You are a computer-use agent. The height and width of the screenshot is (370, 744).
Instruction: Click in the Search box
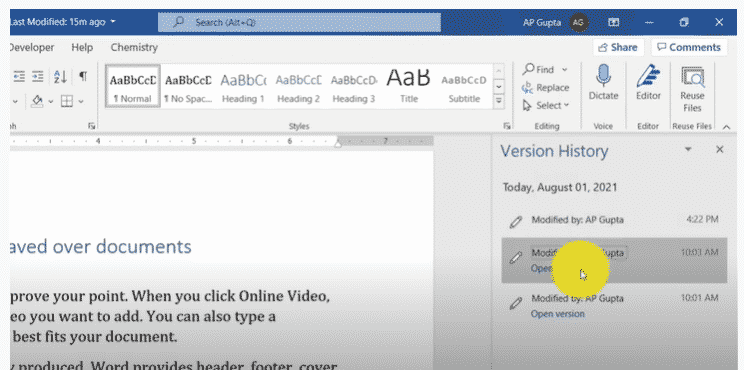point(299,22)
